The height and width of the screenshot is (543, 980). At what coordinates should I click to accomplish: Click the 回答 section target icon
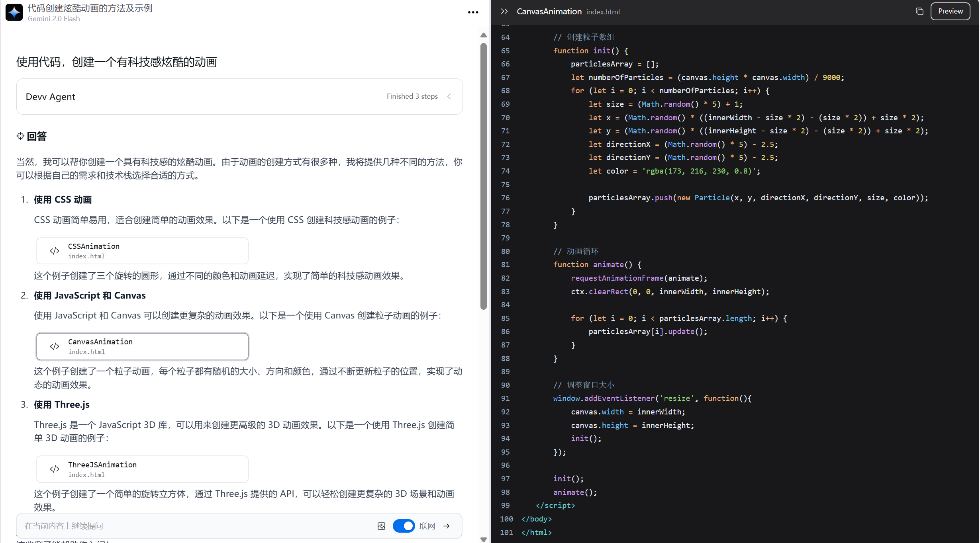pyautogui.click(x=20, y=136)
